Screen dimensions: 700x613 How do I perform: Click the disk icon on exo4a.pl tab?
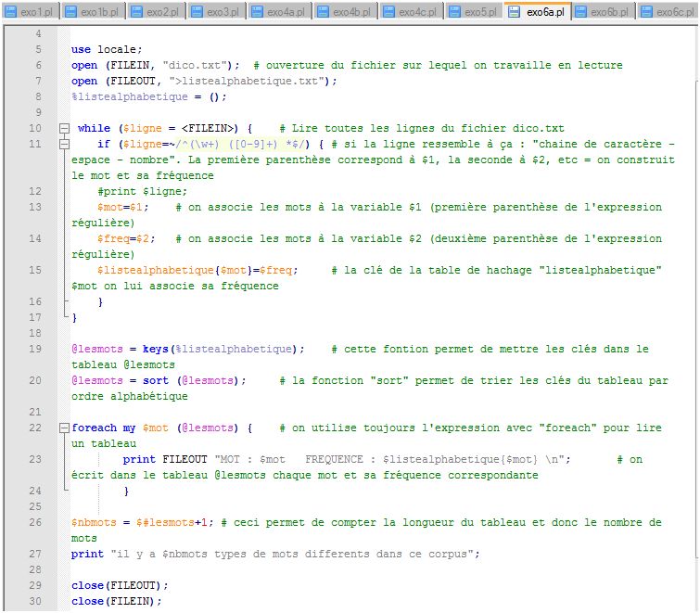click(x=257, y=12)
